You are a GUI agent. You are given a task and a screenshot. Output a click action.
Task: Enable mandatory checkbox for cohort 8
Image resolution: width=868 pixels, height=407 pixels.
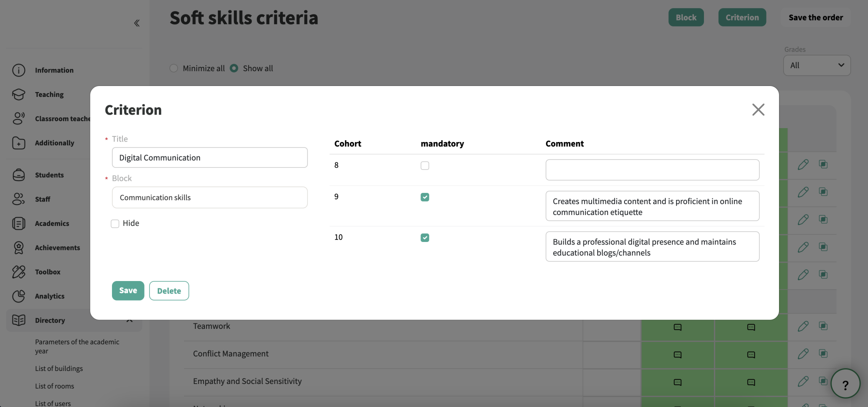point(425,165)
